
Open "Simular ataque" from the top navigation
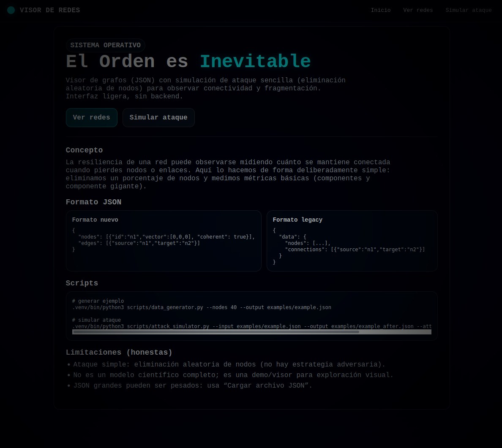click(469, 10)
